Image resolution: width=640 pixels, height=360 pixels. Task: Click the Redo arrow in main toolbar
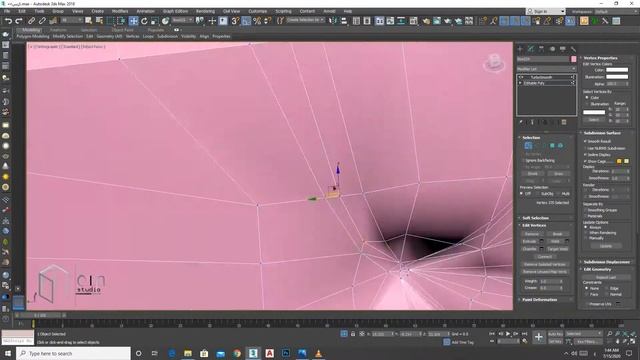[18, 21]
